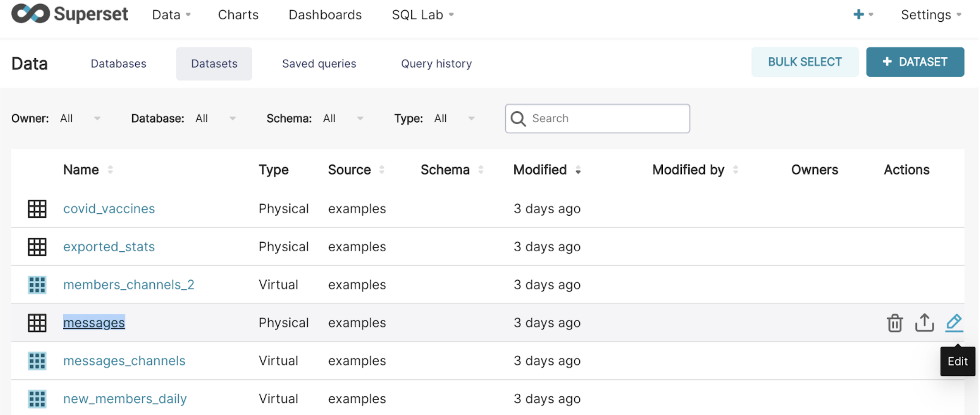980x415 pixels.
Task: Switch to the Saved queries tab
Action: [x=319, y=64]
